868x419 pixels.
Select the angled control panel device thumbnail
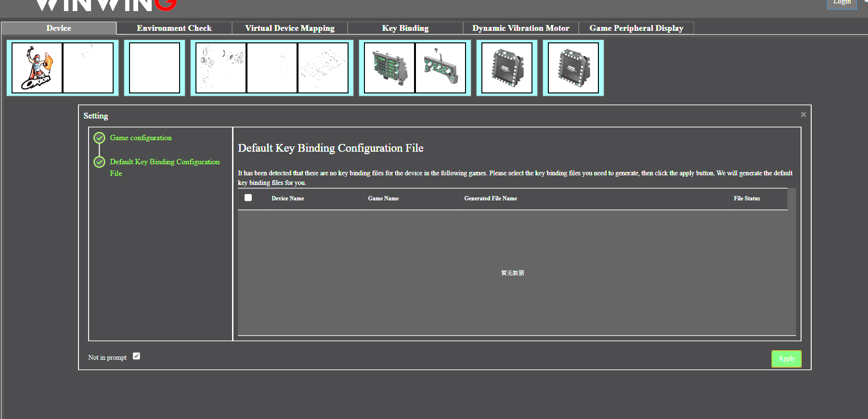pyautogui.click(x=440, y=68)
